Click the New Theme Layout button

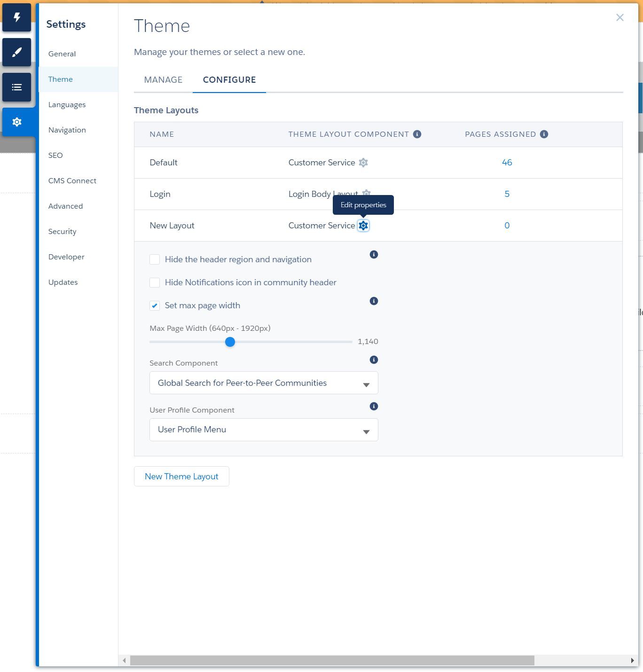[x=181, y=477]
